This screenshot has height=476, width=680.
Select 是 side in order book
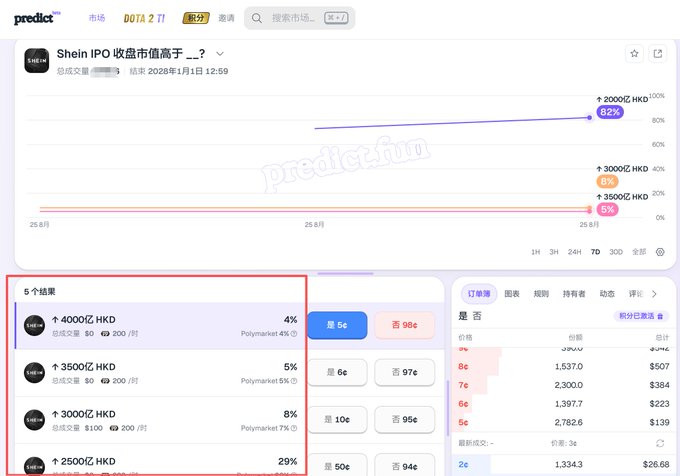[463, 316]
